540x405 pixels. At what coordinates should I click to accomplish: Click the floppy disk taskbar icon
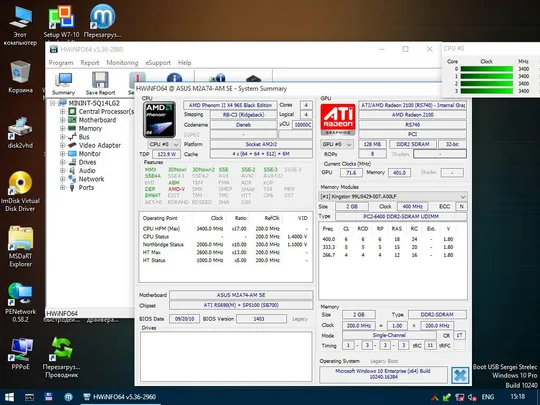49,397
